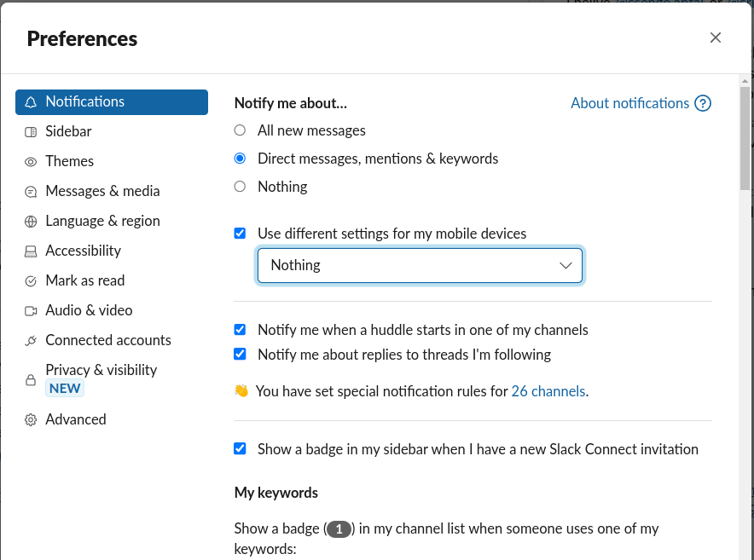Select the All new messages radio option
This screenshot has height=560, width=754.
[240, 130]
